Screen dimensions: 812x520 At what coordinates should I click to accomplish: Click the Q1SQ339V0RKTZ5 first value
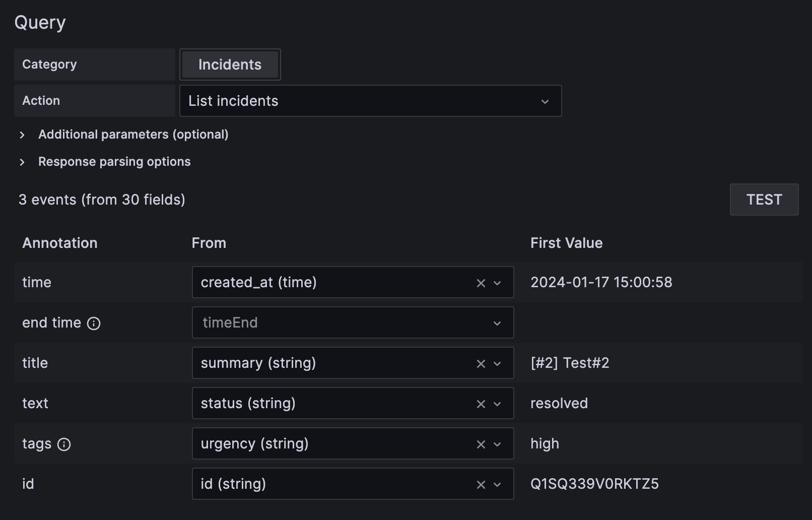[594, 484]
